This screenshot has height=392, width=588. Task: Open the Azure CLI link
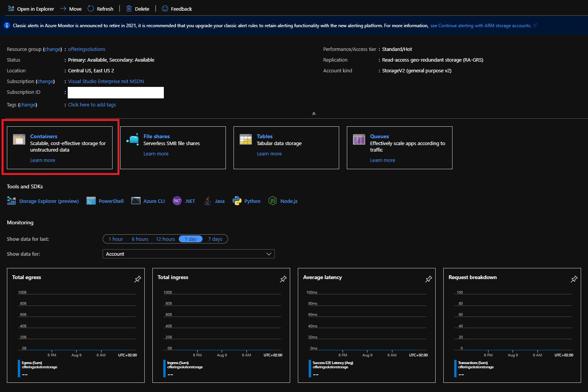pos(154,201)
